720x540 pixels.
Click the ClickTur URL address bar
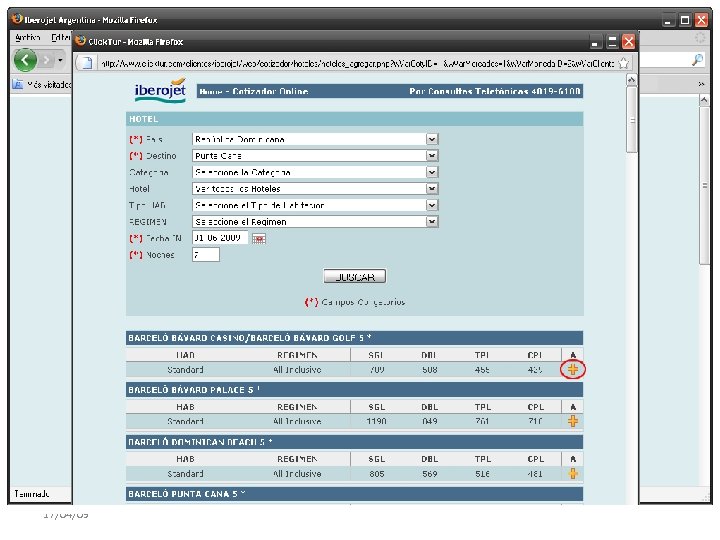tap(358, 63)
